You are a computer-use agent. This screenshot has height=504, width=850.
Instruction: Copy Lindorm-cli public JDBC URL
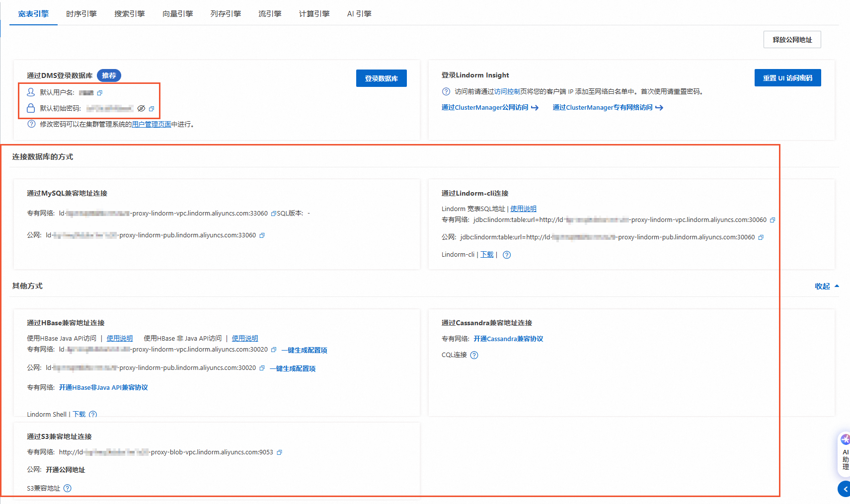point(761,237)
